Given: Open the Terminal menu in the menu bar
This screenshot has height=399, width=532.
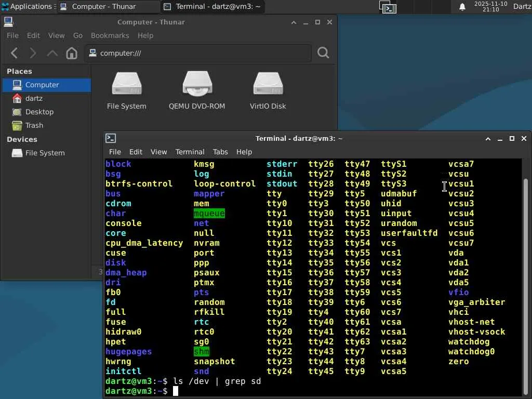Looking at the screenshot, I should [x=190, y=152].
